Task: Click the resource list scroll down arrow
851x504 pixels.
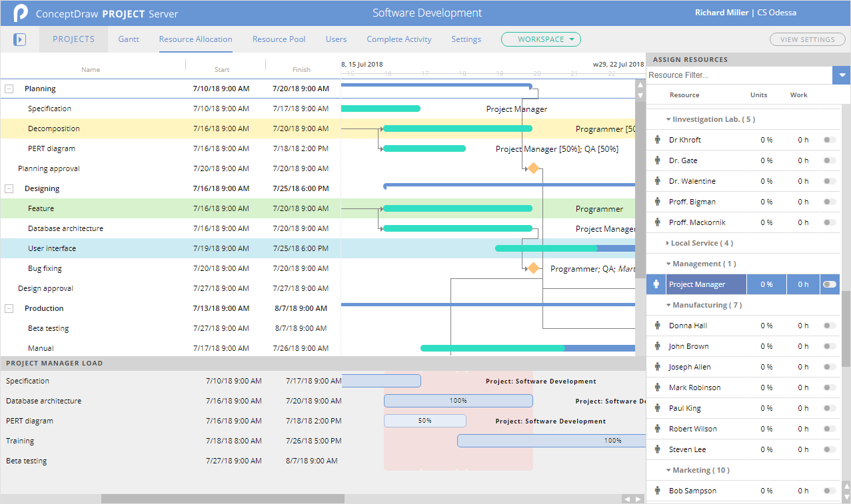Action: coord(846,496)
